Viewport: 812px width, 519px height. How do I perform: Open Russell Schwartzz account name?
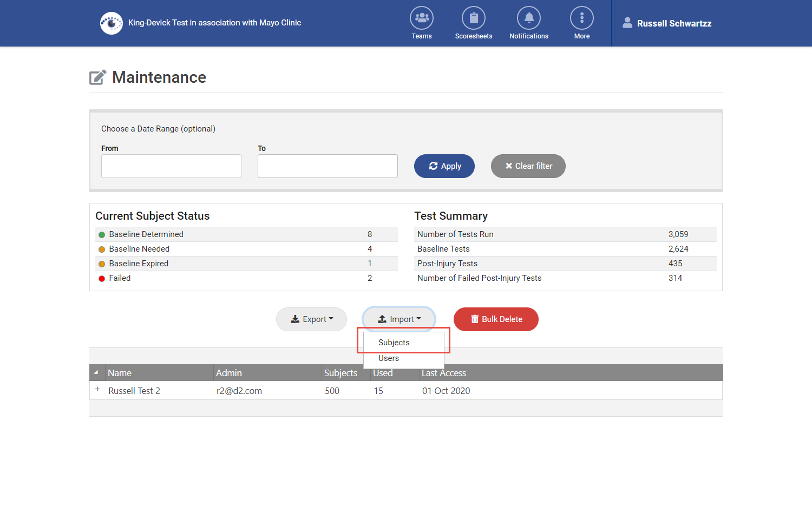[x=674, y=23]
